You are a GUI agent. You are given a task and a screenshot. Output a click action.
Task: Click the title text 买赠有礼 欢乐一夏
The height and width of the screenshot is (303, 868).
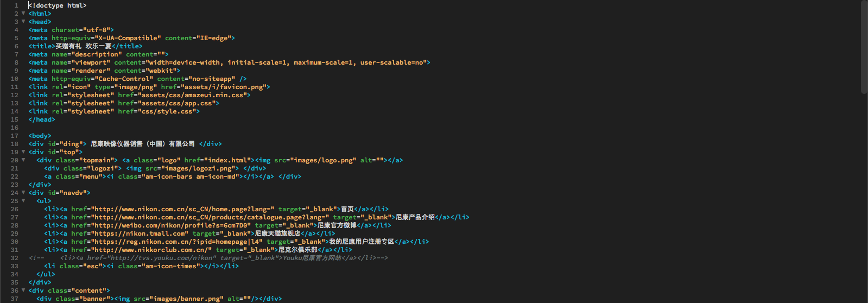click(84, 46)
